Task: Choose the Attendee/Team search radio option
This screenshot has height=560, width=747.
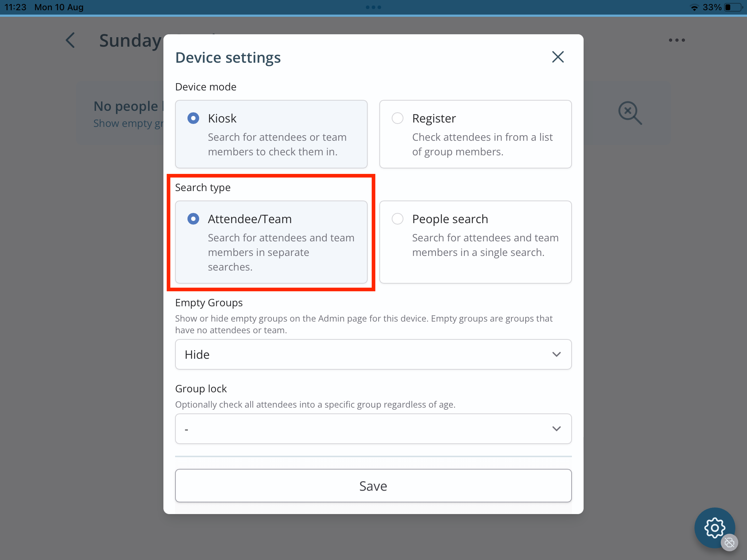Action: click(193, 219)
